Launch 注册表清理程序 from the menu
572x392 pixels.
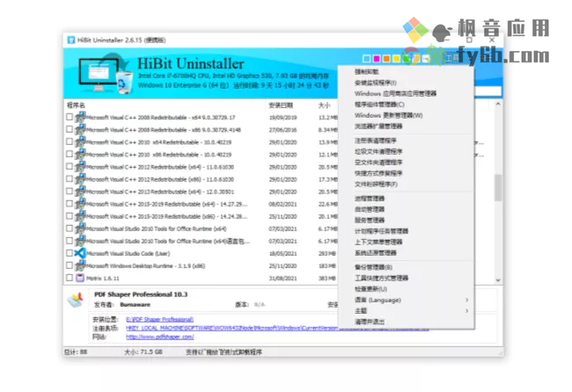point(376,141)
